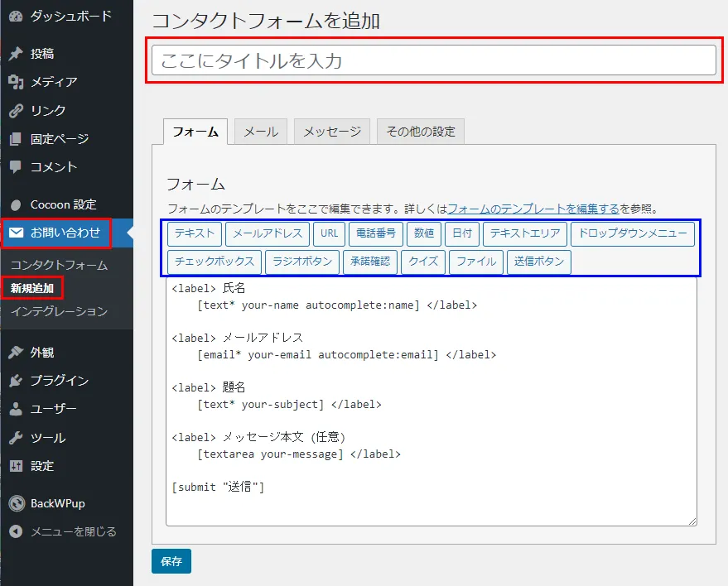This screenshot has height=586, width=728.
Task: Open the その他の設定 tab
Action: pyautogui.click(x=421, y=132)
